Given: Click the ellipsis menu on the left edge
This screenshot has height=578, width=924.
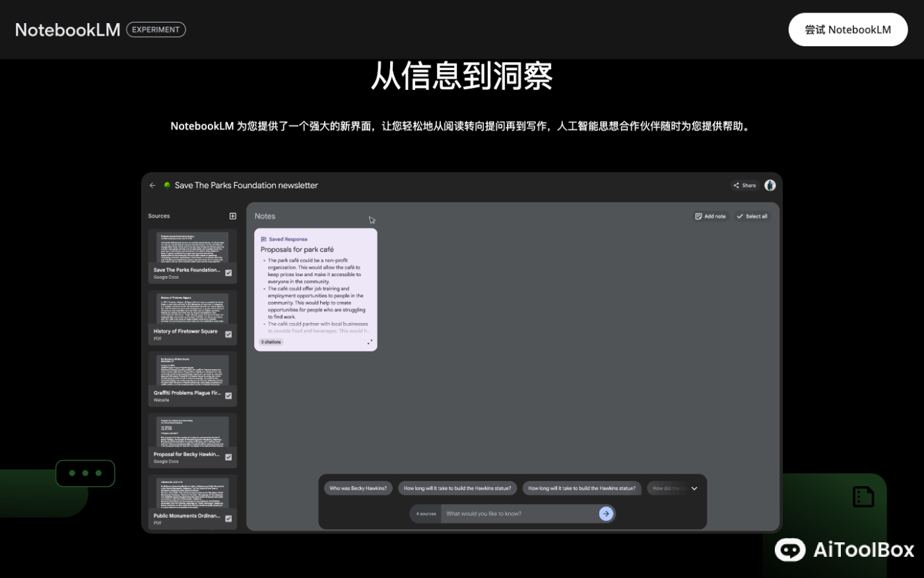Looking at the screenshot, I should 85,473.
